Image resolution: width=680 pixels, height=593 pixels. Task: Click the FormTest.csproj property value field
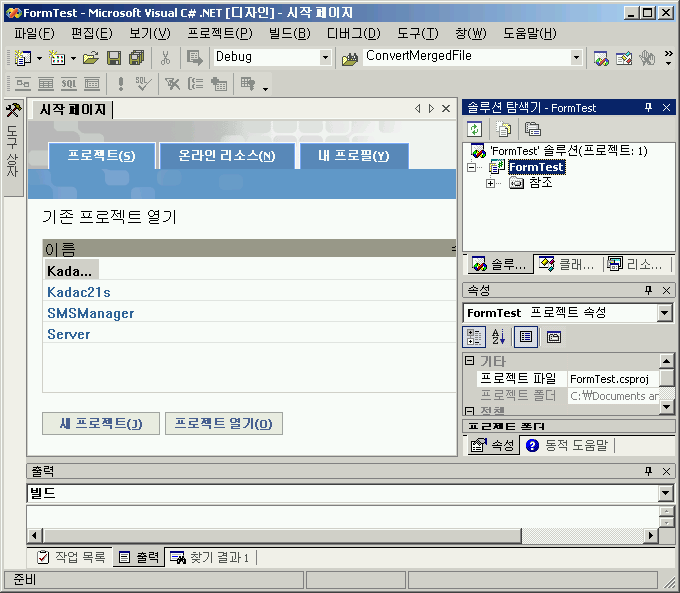coord(613,379)
